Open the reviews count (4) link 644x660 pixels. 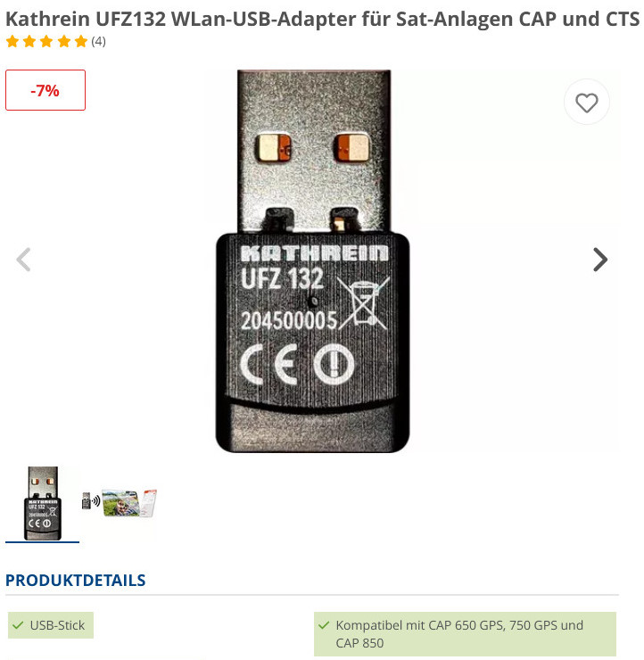(x=98, y=41)
